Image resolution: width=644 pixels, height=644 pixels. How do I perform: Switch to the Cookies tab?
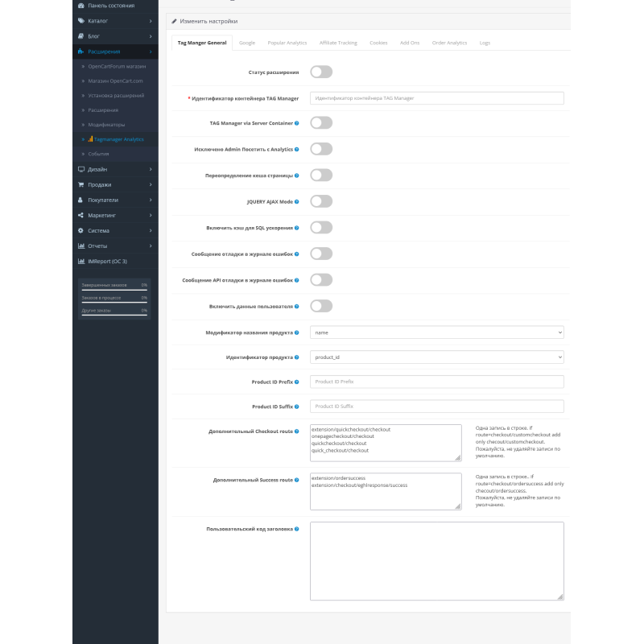tap(378, 43)
